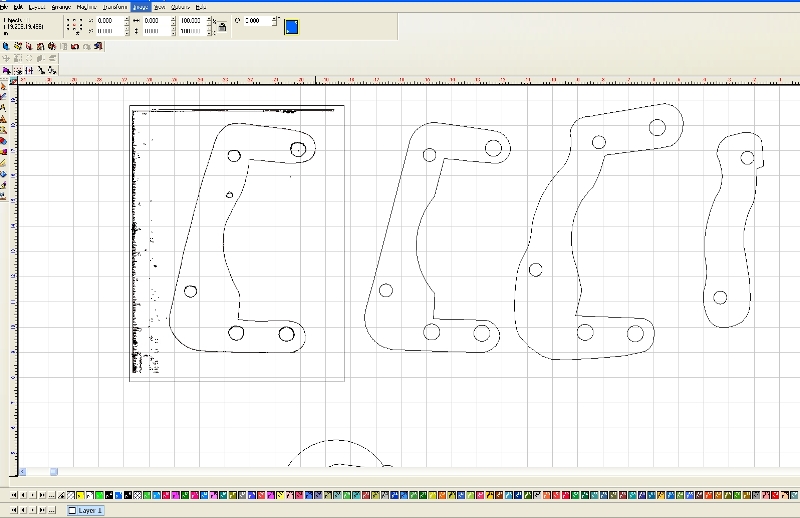Click the blue page icon in the top toolbar
This screenshot has width=800, height=518.
pos(291,27)
